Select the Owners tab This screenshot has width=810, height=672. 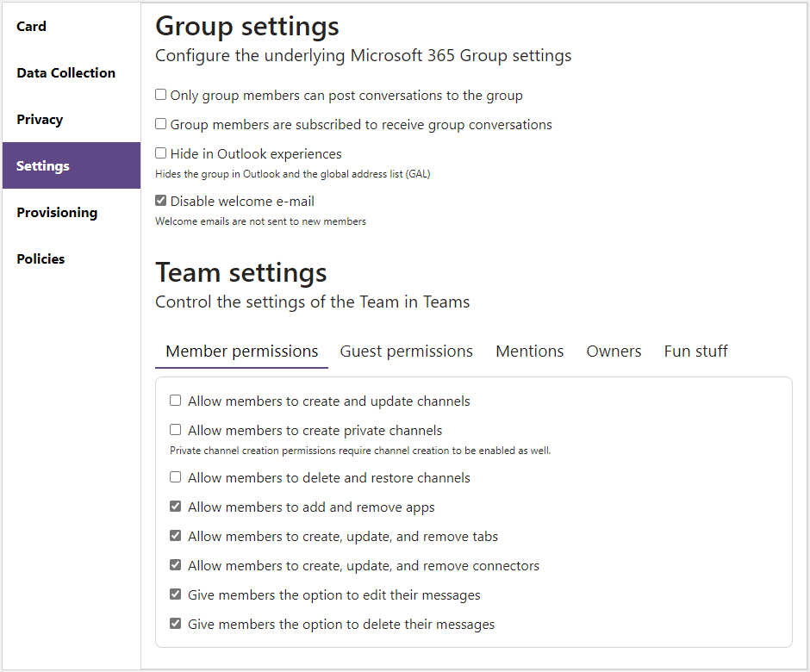coord(614,351)
